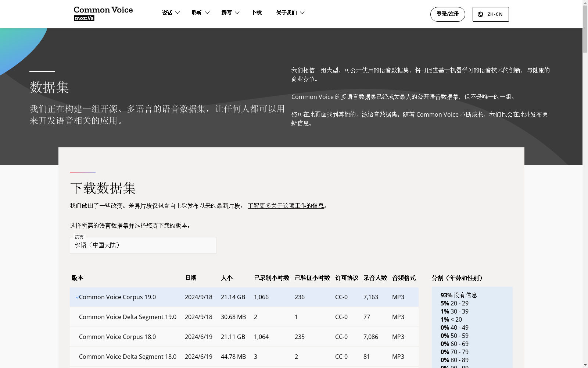This screenshot has height=368, width=588.
Task: Open the 撰写 navigation item
Action: [x=227, y=13]
